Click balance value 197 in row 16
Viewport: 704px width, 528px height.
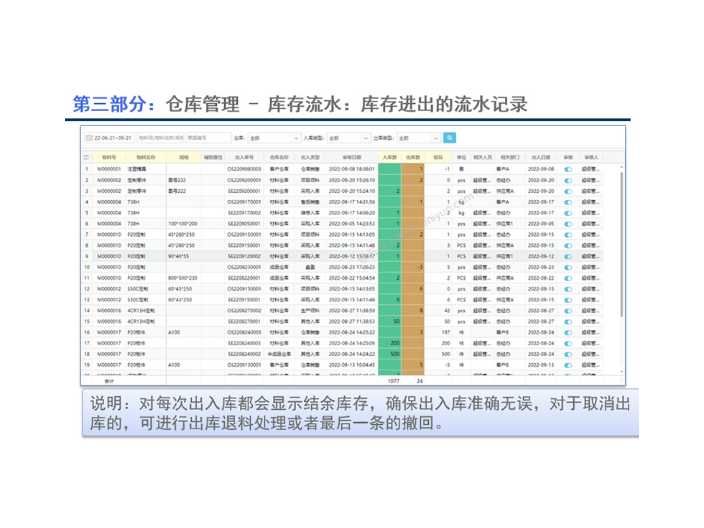point(445,333)
